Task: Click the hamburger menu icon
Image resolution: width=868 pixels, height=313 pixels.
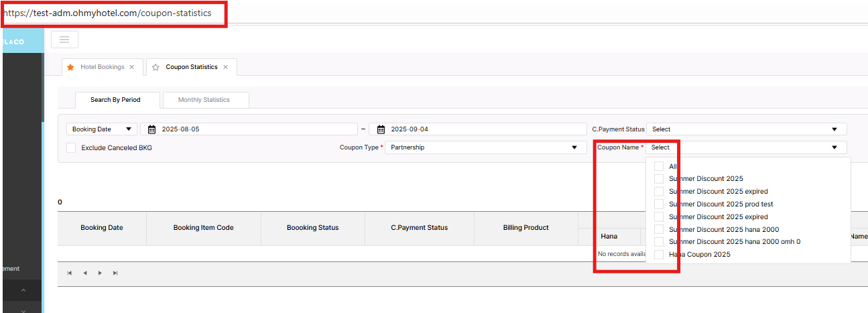Action: [64, 40]
